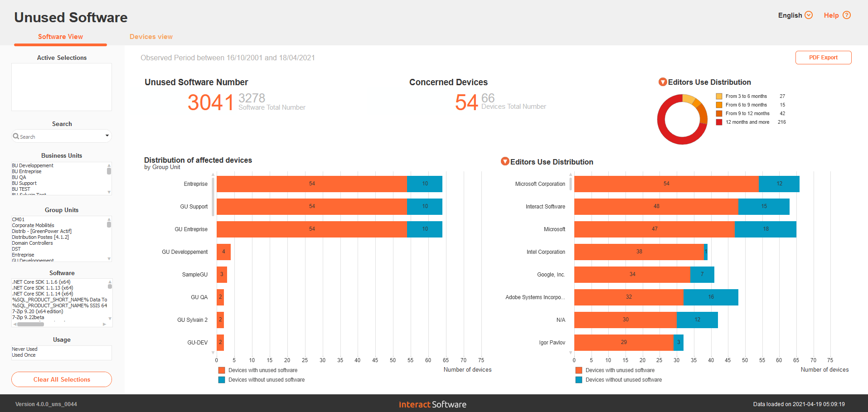Viewport: 868px width, 412px height.
Task: Select BU Entreprise in Business Units
Action: (x=27, y=171)
